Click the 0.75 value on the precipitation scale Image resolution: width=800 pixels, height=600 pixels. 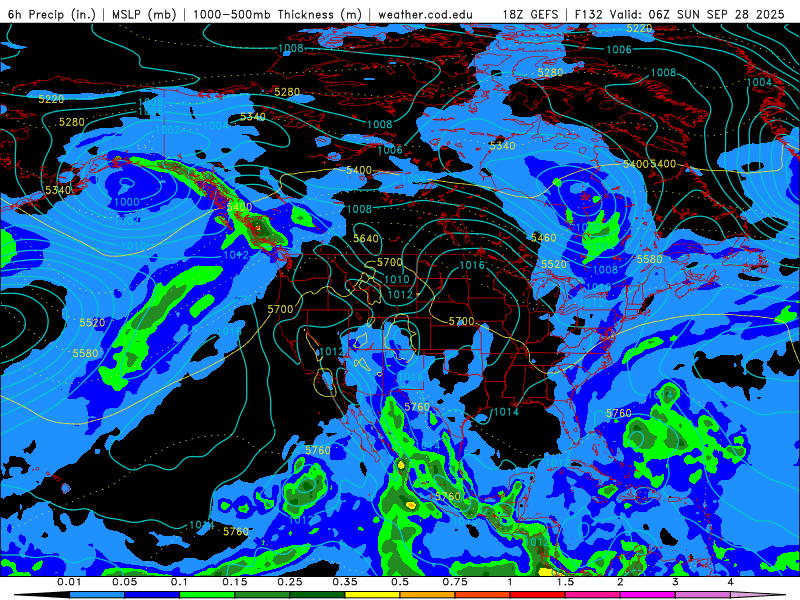(455, 582)
